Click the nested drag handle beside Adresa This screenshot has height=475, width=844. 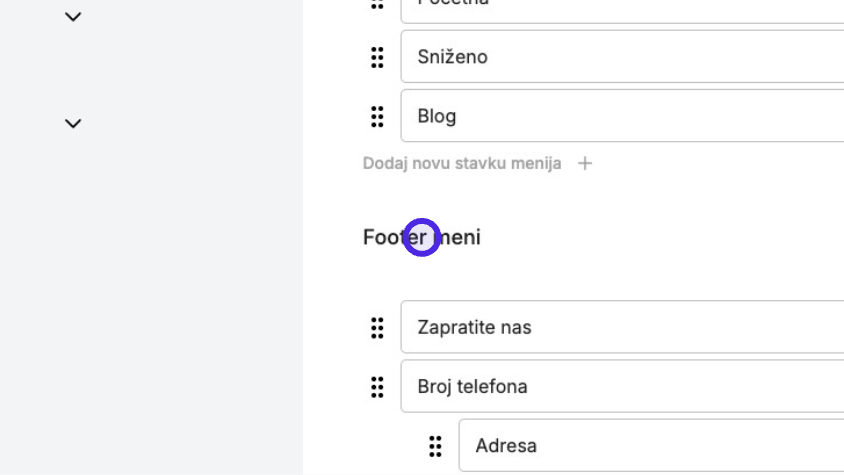(435, 446)
